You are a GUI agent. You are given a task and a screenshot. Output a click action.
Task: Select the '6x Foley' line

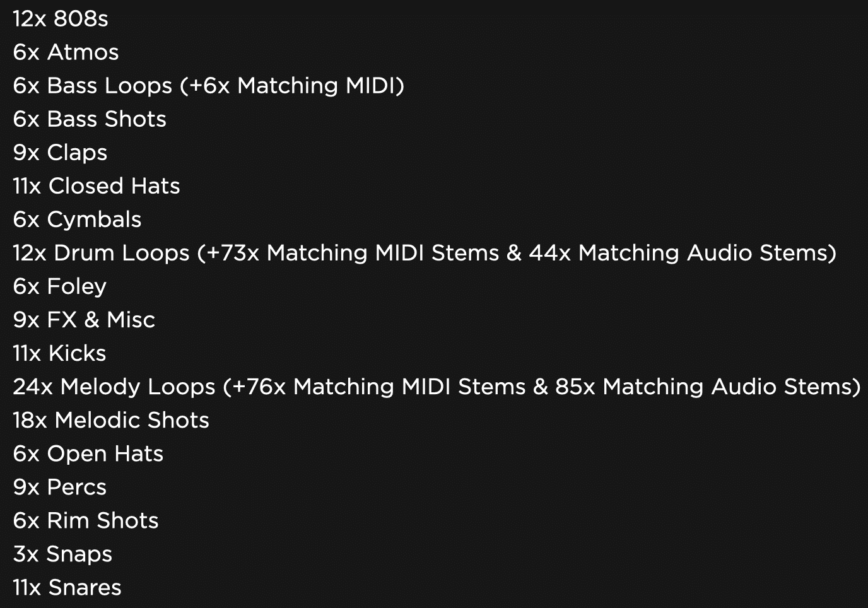60,286
